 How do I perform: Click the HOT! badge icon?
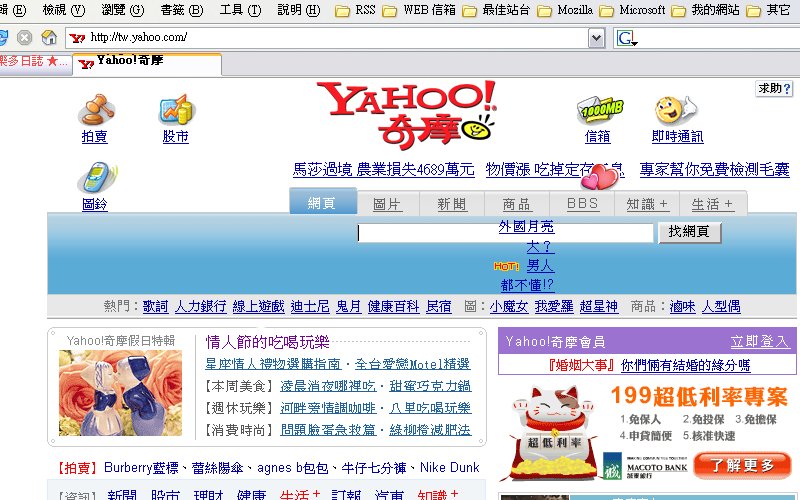506,266
